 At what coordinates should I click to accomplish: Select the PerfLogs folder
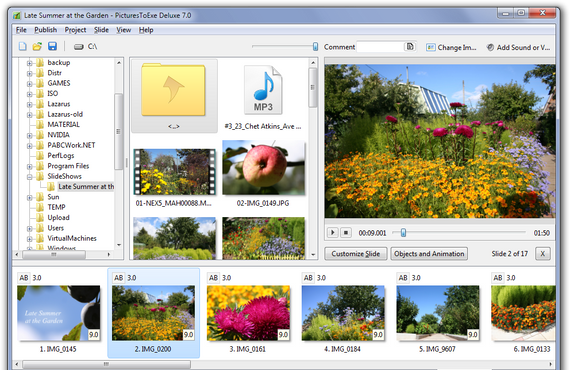(x=60, y=156)
